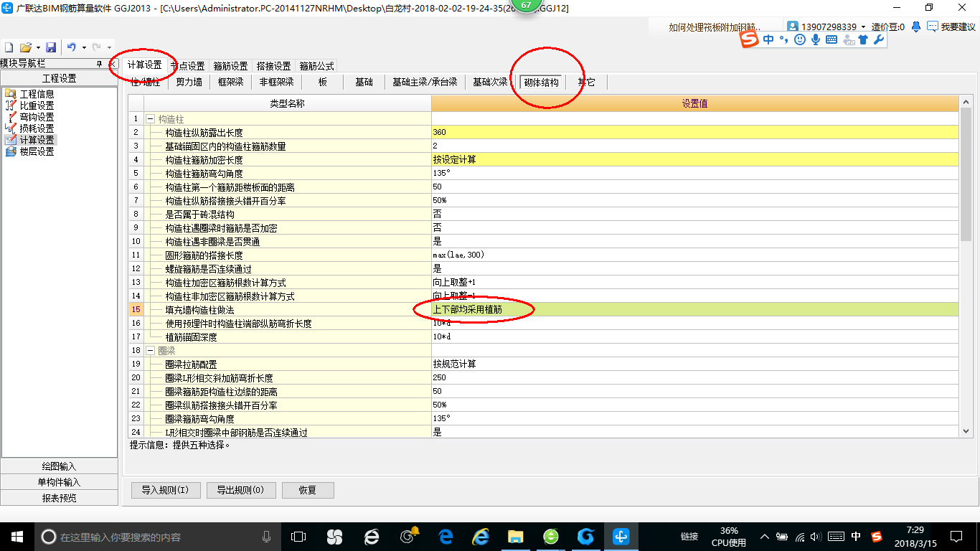This screenshot has height=551, width=980.
Task: Switch to 单构件输入 module
Action: coord(60,482)
